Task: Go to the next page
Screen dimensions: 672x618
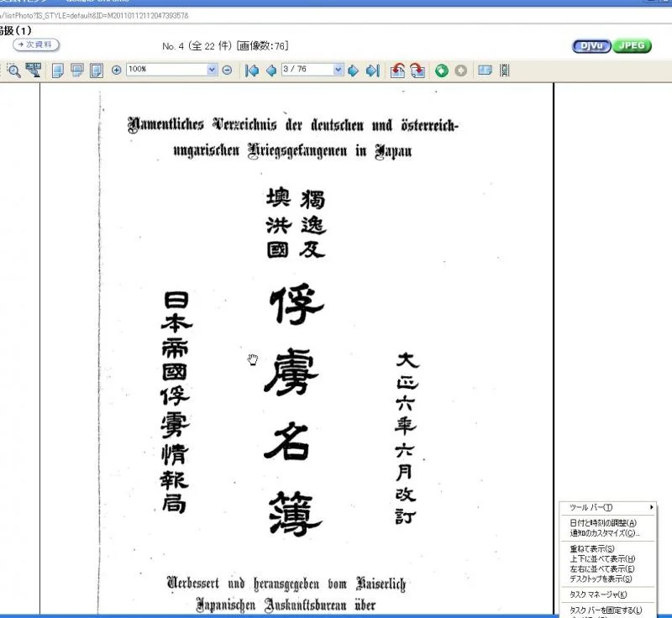Action: pyautogui.click(x=353, y=71)
